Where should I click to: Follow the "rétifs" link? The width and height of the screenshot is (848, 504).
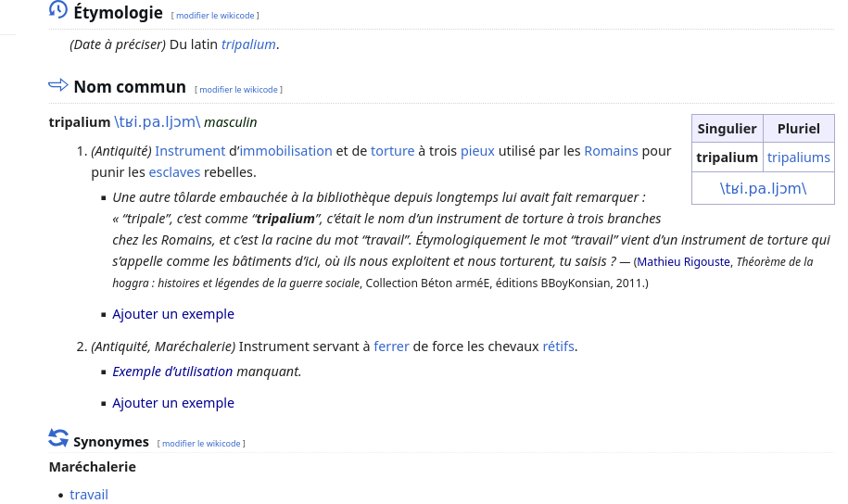(x=558, y=346)
